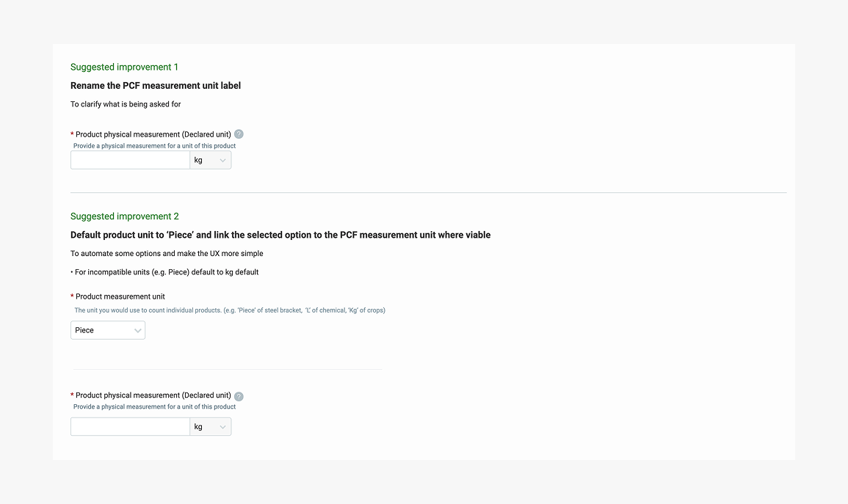Focus measurement input under Suggested improvement 2
This screenshot has width=848, height=504.
pos(131,427)
